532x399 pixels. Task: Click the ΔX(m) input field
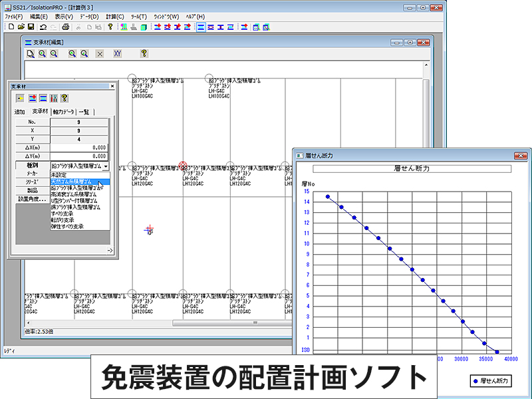pos(80,148)
